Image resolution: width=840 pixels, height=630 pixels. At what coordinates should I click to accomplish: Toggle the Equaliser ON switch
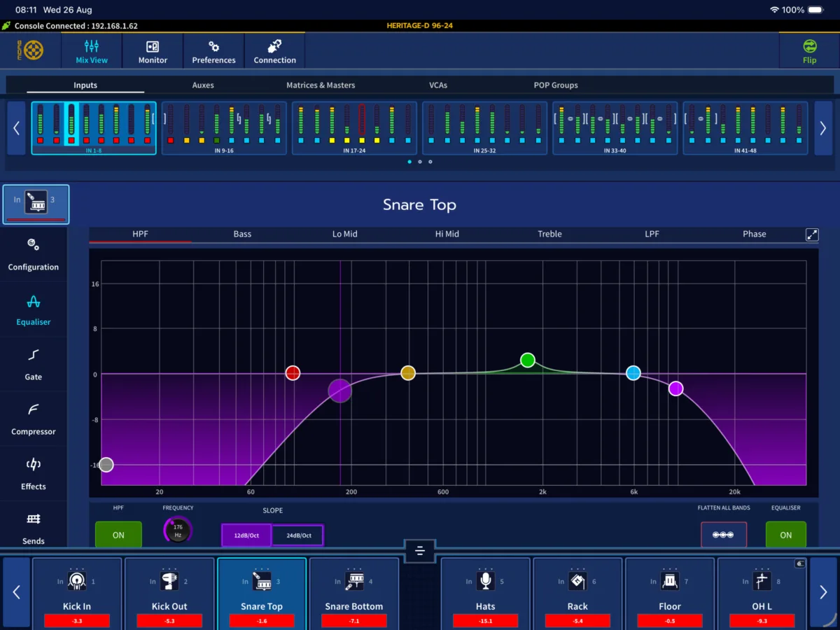785,535
